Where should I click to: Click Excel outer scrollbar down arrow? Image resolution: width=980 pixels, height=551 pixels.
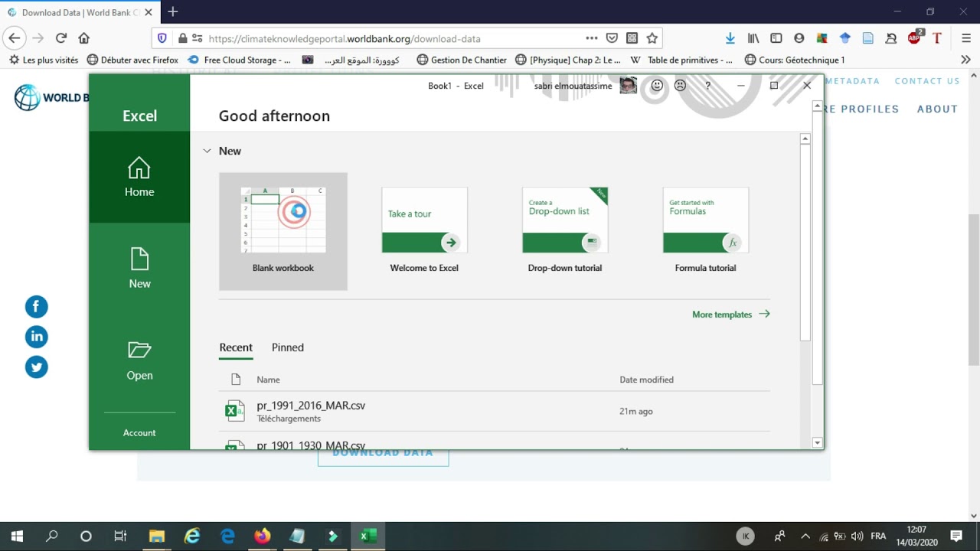pos(817,442)
